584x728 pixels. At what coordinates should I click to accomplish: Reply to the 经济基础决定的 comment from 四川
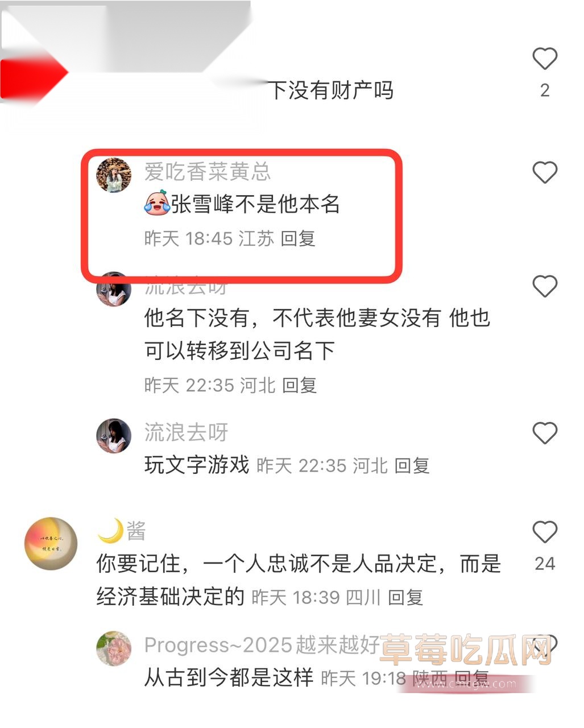point(405,597)
